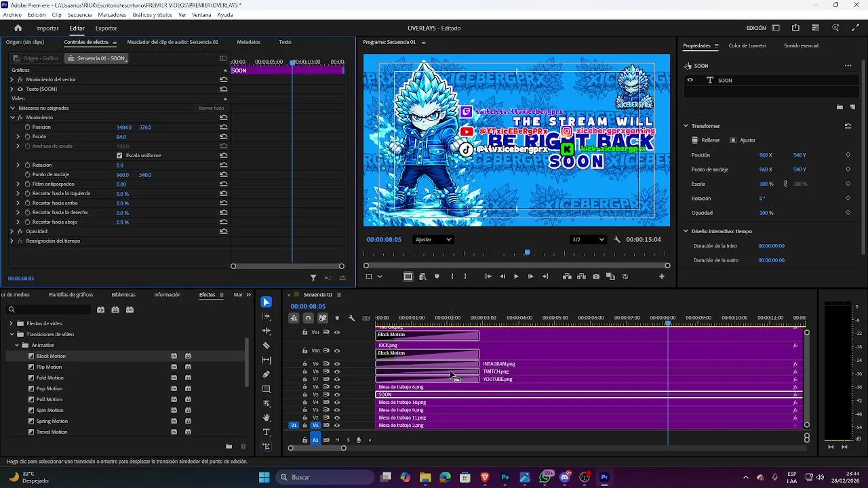The width and height of the screenshot is (868, 488).
Task: Select the Pen tool
Action: pos(267,374)
